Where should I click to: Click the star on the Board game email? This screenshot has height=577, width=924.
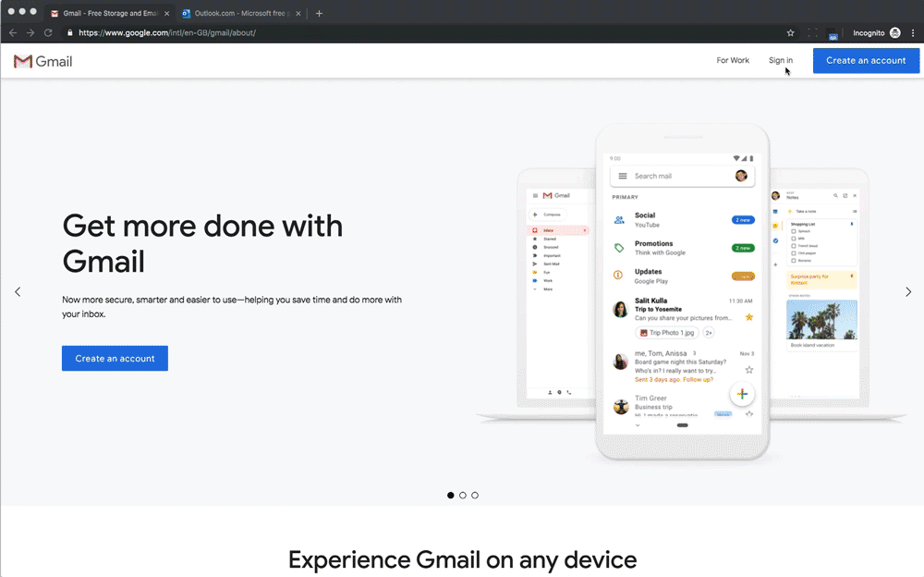(749, 370)
